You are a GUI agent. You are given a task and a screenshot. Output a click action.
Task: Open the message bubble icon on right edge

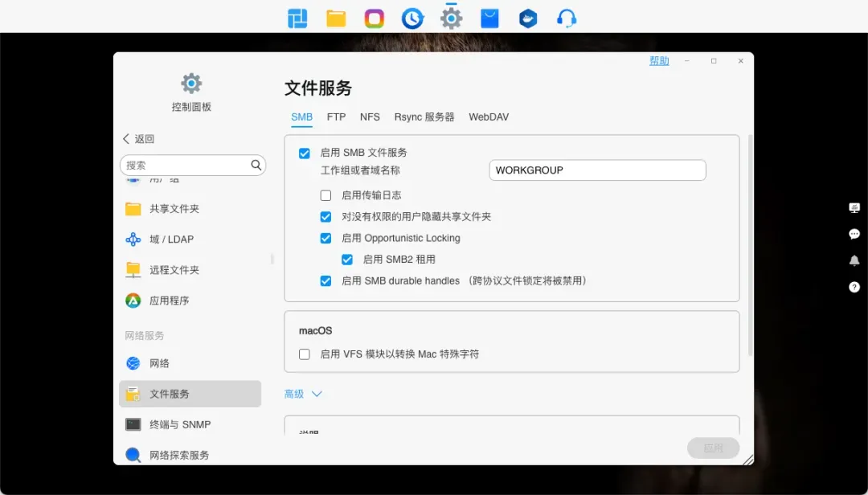point(854,234)
